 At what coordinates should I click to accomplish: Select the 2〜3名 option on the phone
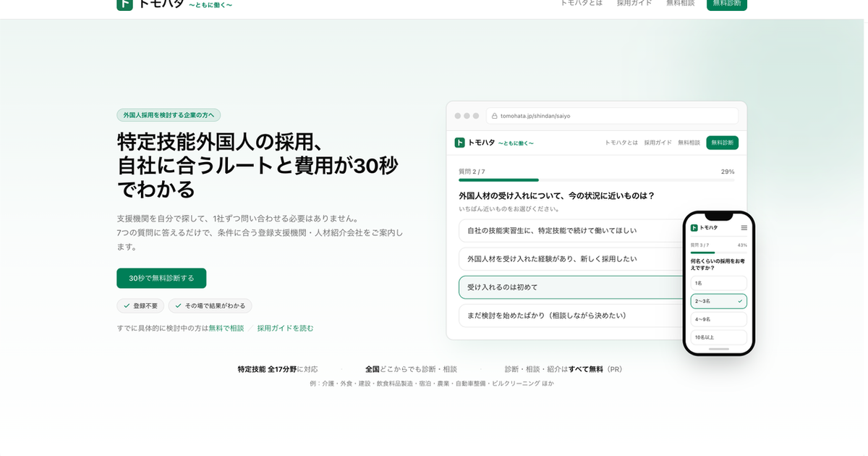tap(719, 301)
